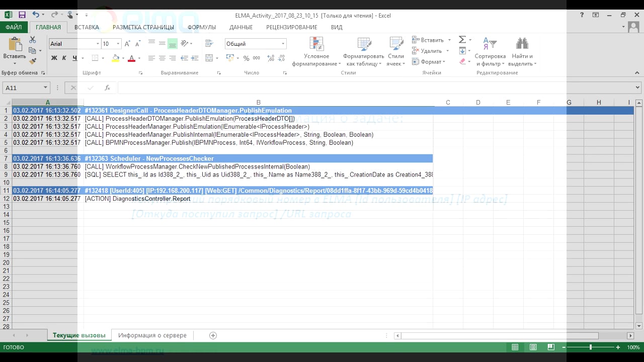The image size is (644, 362).
Task: Select cell with DiagnosticsController.Report
Action: pos(258,199)
